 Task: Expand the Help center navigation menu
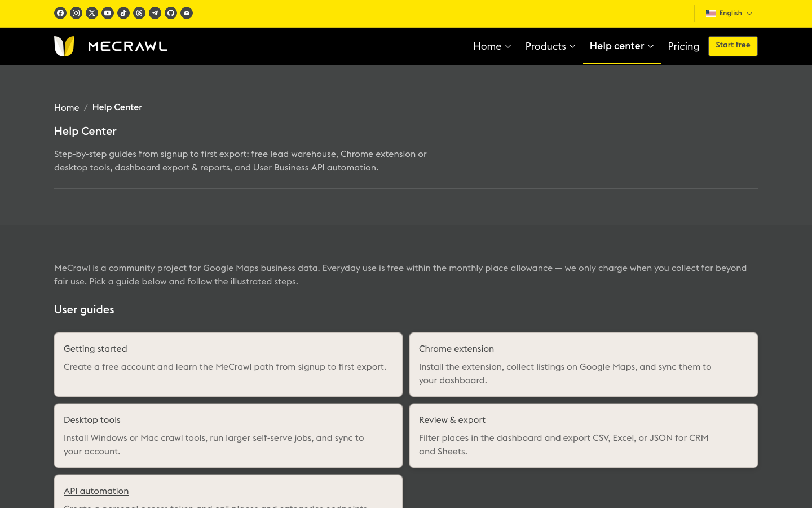click(622, 46)
